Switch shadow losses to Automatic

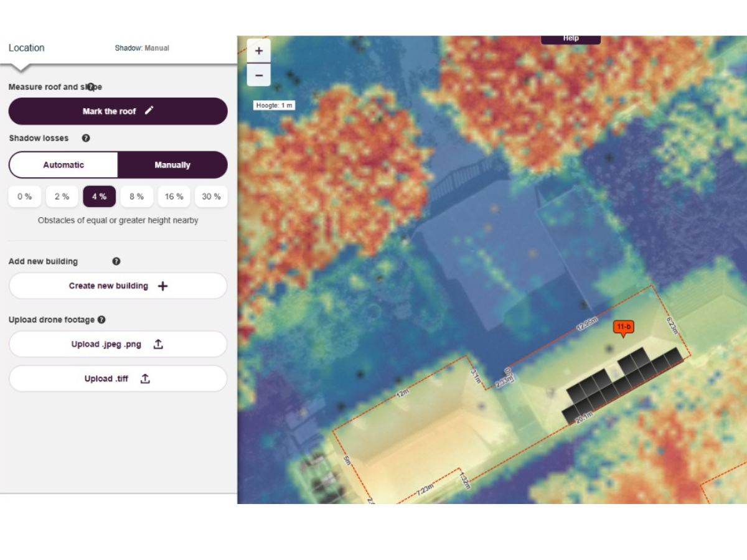pyautogui.click(x=63, y=165)
